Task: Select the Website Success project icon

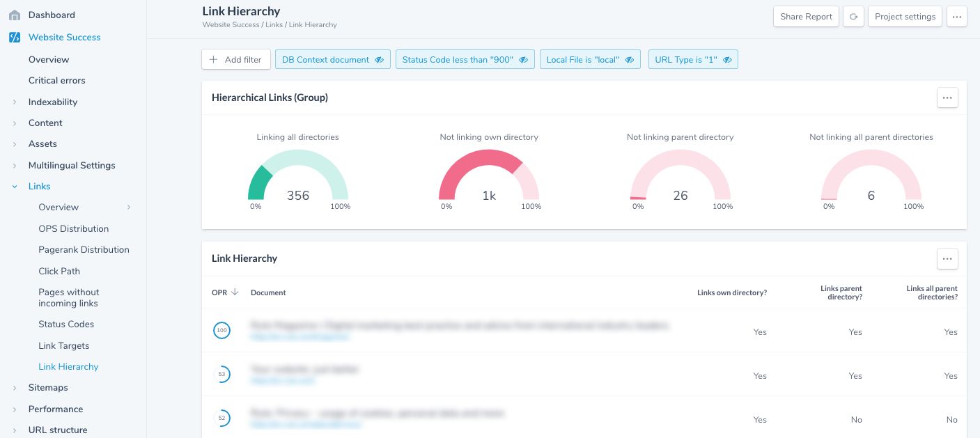Action: (x=14, y=37)
